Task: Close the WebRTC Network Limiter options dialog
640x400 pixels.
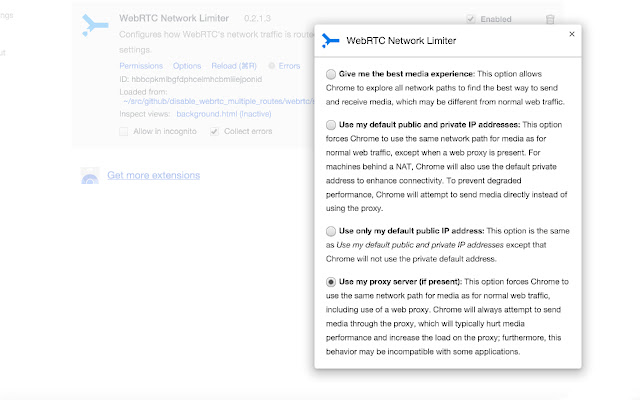Action: coord(572,34)
